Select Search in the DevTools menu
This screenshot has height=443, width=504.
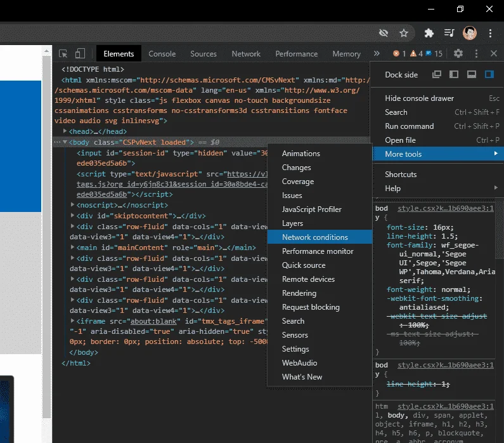(x=439, y=112)
